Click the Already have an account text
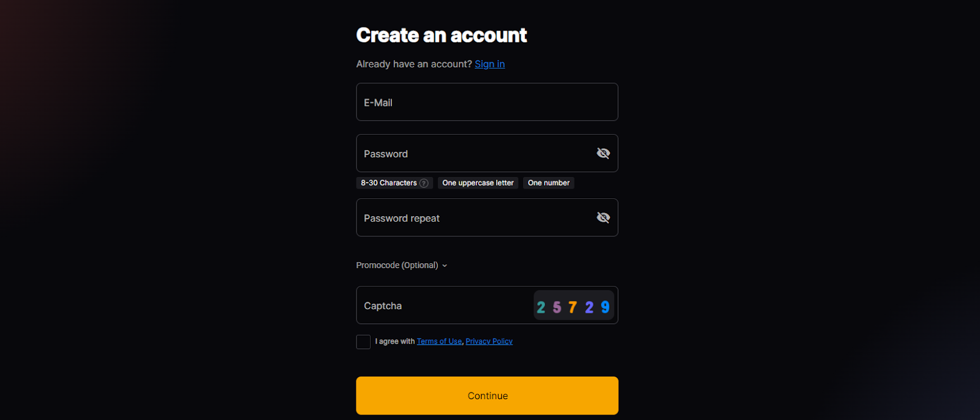 (x=414, y=64)
